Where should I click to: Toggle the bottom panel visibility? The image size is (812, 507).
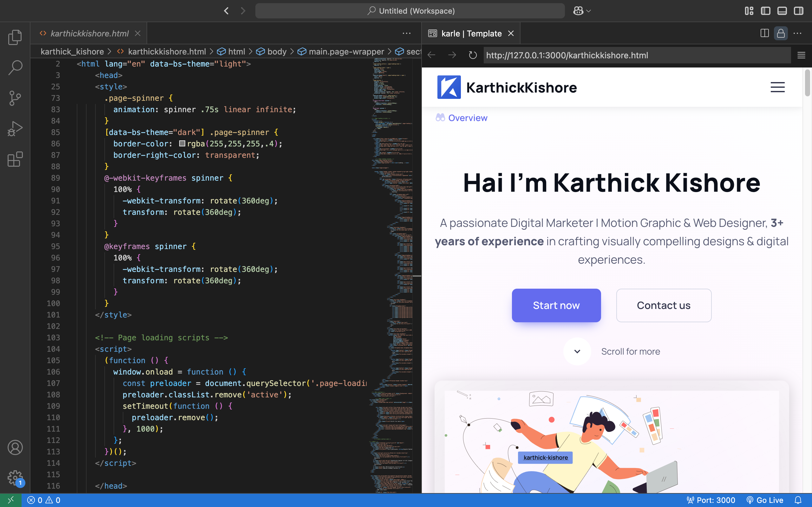pos(782,10)
